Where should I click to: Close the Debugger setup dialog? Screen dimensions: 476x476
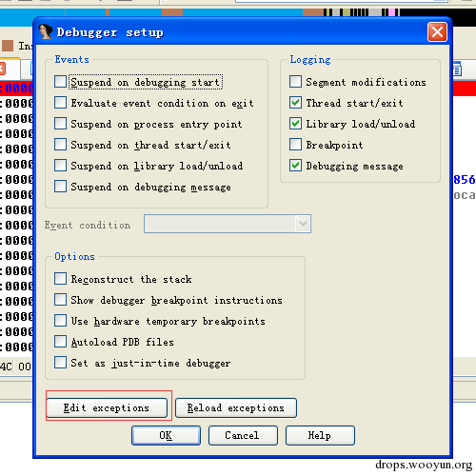click(437, 32)
